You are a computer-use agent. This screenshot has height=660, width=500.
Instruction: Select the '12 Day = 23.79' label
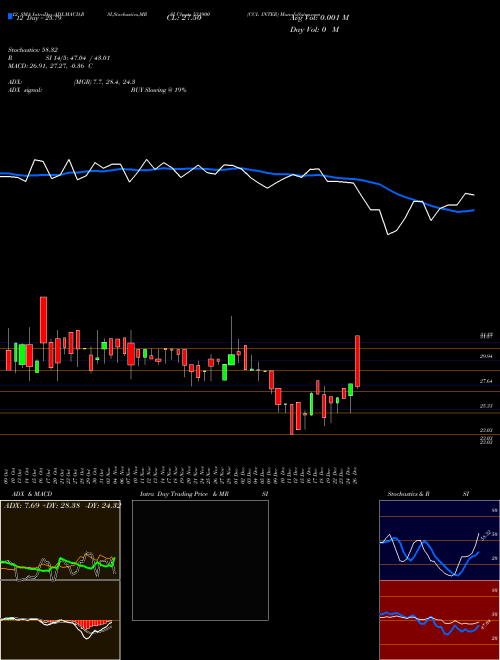38,18
